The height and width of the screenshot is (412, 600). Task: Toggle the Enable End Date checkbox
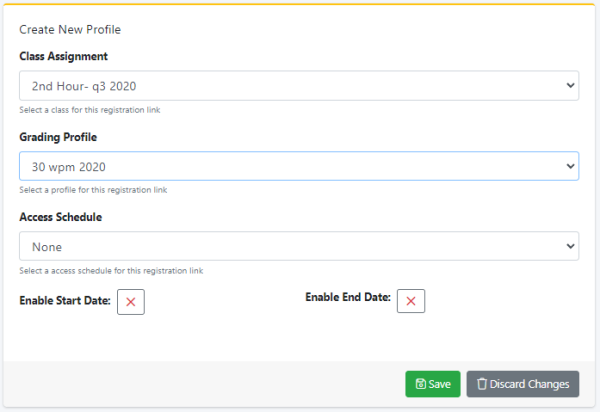click(411, 301)
